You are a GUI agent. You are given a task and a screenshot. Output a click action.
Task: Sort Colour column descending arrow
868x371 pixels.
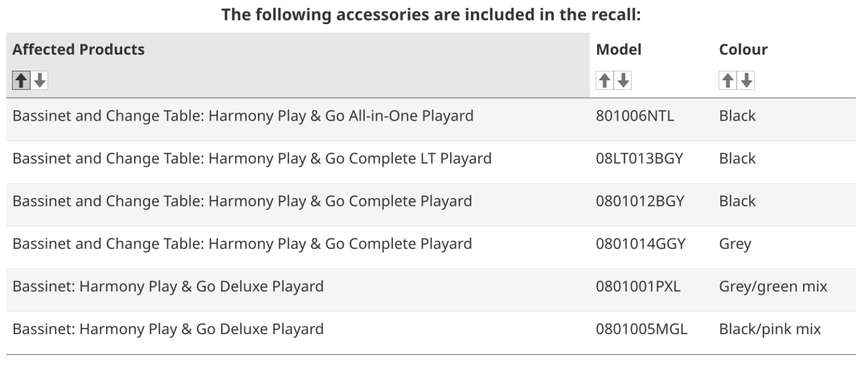pos(746,81)
